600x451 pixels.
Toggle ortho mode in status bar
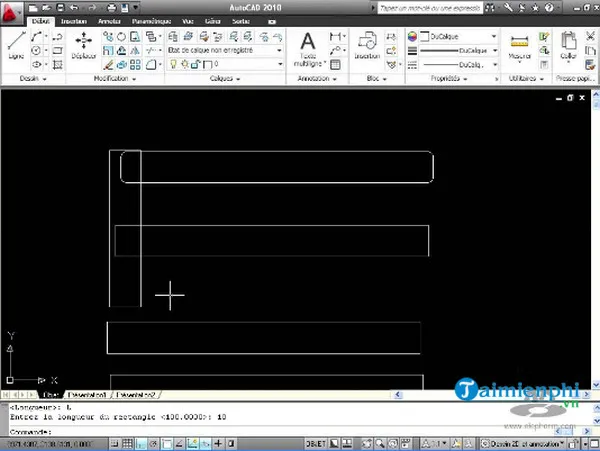pos(141,444)
